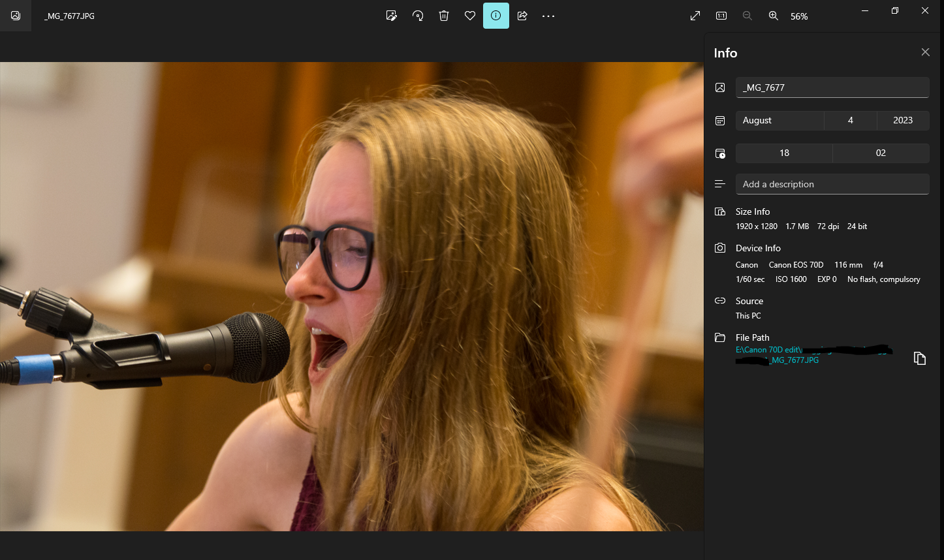Show actual size with the 1:1 icon
Screen dimensions: 944x560
click(x=721, y=16)
